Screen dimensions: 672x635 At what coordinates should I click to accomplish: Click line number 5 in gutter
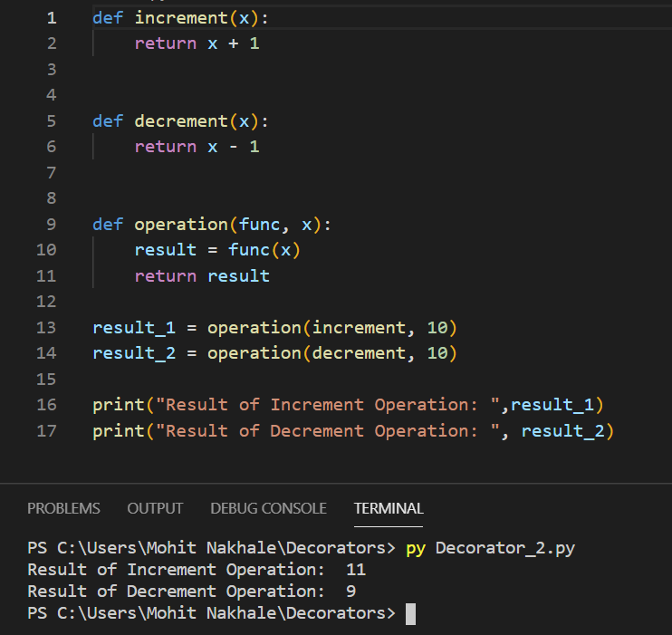[x=52, y=121]
